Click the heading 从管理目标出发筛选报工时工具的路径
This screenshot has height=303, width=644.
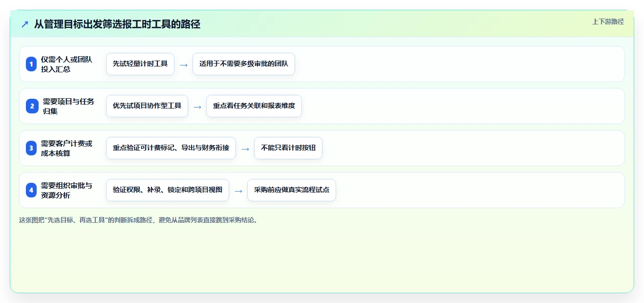tap(117, 24)
